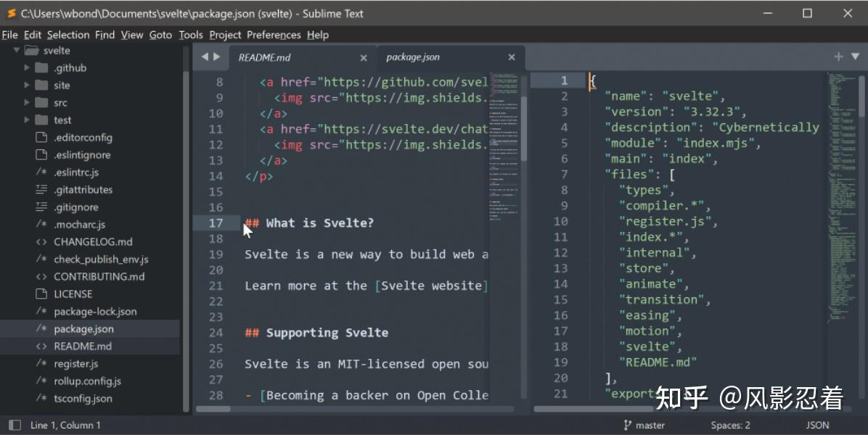Expand the test folder
The image size is (868, 435).
27,120
